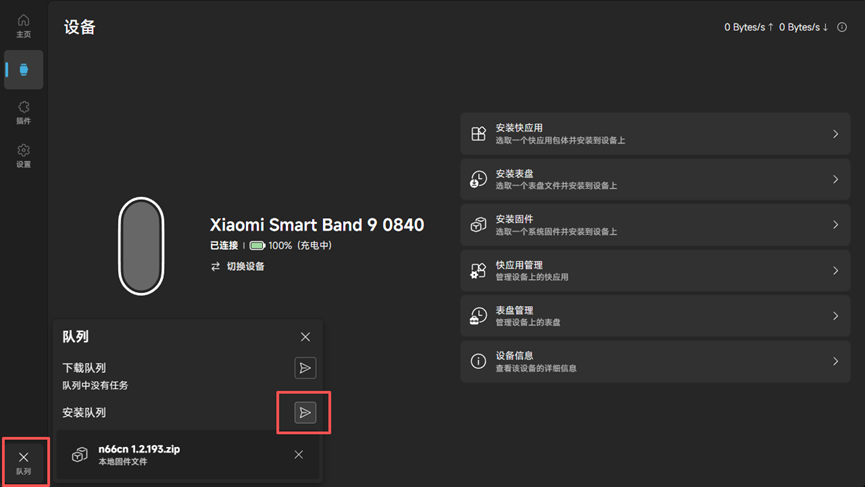Open 安装快应用 install quick app
This screenshot has width=865, height=487.
coord(655,134)
